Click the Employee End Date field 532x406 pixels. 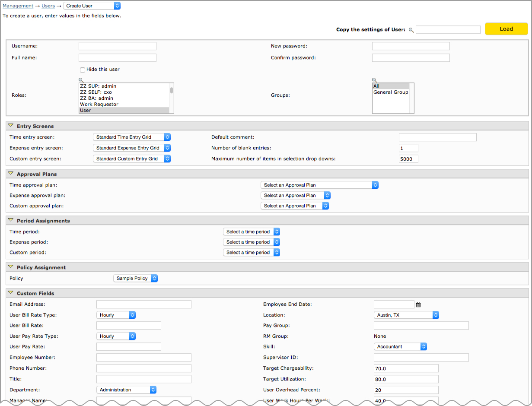[394, 304]
